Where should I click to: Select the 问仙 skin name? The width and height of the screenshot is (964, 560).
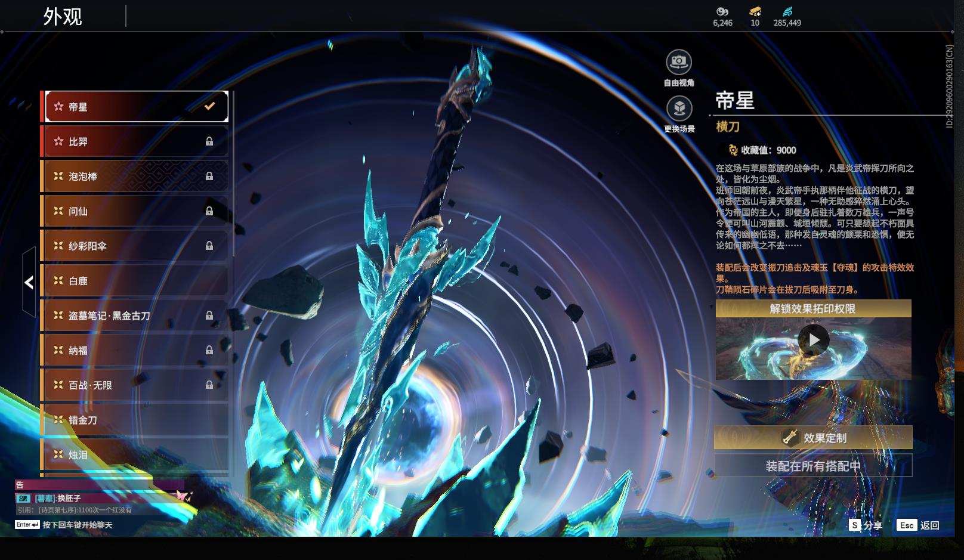(x=78, y=211)
